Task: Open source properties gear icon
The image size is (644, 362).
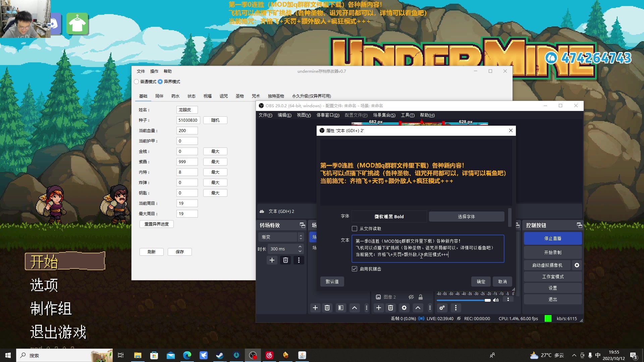Action: (404, 308)
